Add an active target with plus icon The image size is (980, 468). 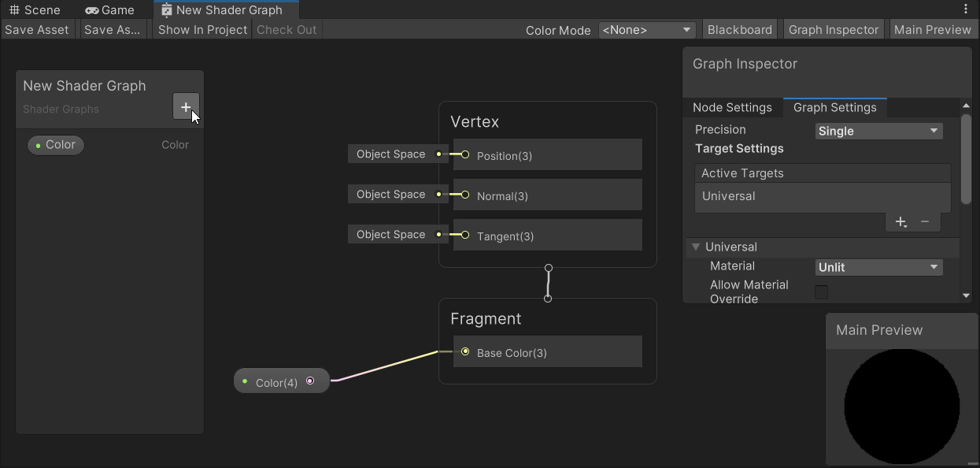901,223
